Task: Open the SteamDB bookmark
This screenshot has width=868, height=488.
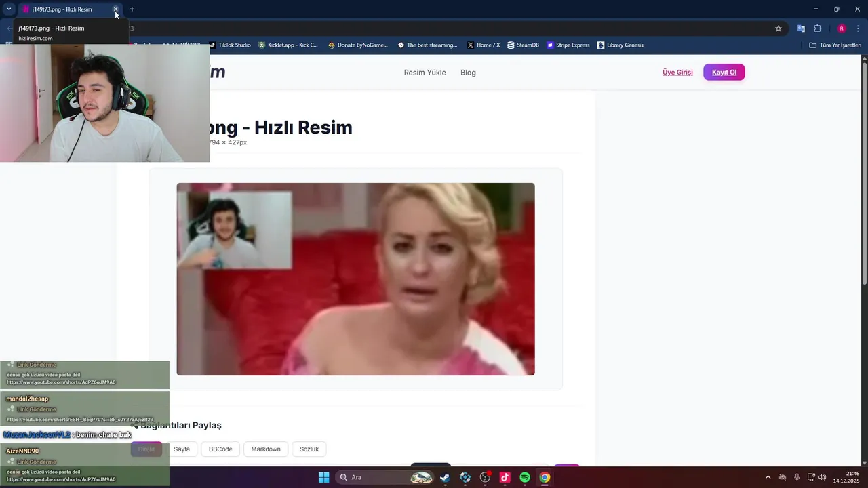Action: 523,45
